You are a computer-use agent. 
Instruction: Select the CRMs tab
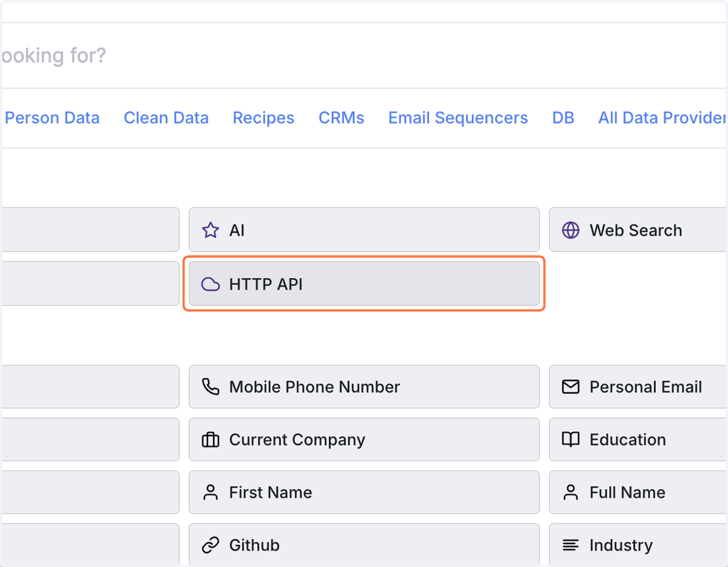[342, 118]
